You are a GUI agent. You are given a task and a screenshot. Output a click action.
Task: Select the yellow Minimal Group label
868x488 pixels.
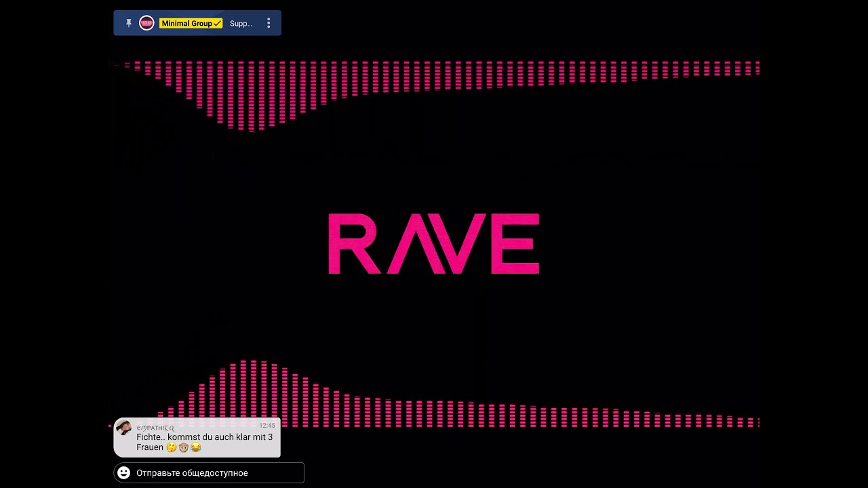(191, 23)
